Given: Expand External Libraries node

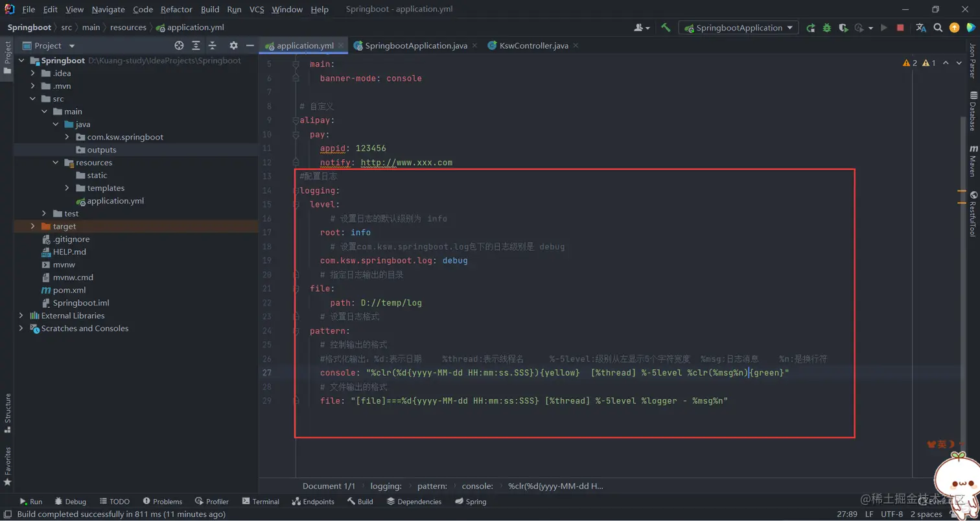Looking at the screenshot, I should pyautogui.click(x=21, y=316).
